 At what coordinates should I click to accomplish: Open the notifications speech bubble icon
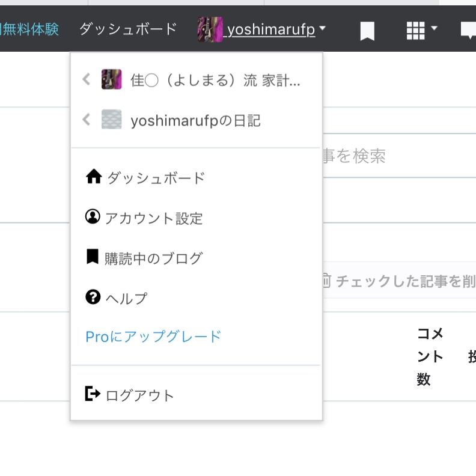coord(468,31)
